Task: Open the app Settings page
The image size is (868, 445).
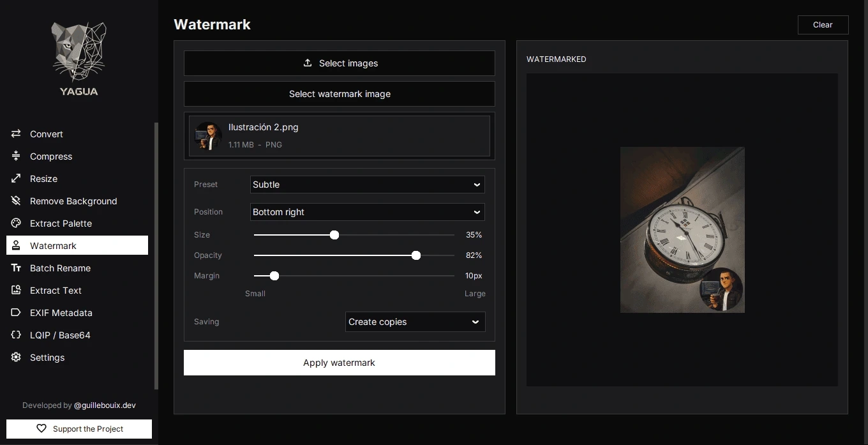Action: click(x=77, y=358)
